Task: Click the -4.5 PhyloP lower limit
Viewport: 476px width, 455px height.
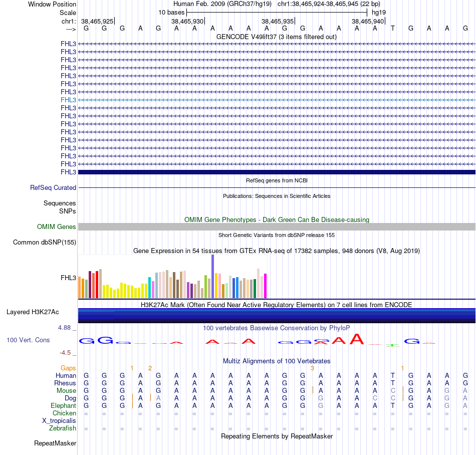Action: (x=65, y=353)
